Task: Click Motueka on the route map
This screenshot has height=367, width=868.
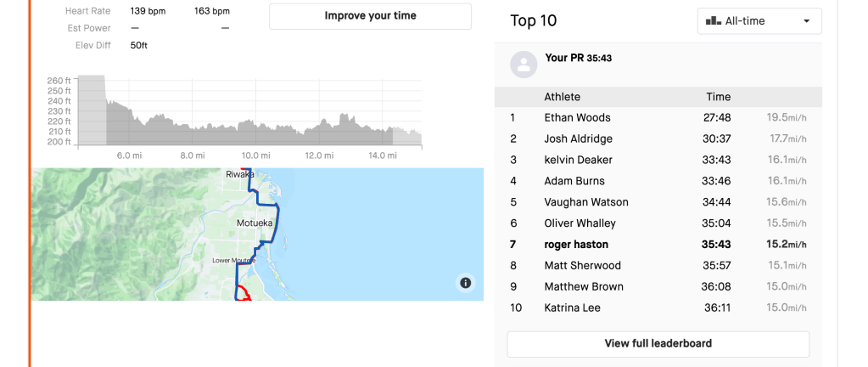Action: click(255, 223)
